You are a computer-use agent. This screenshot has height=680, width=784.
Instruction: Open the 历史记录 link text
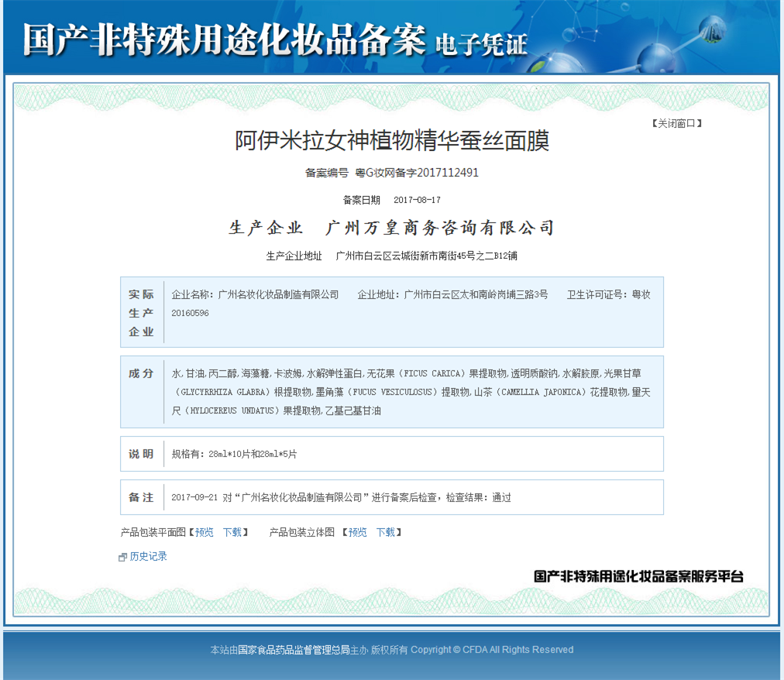click(149, 557)
